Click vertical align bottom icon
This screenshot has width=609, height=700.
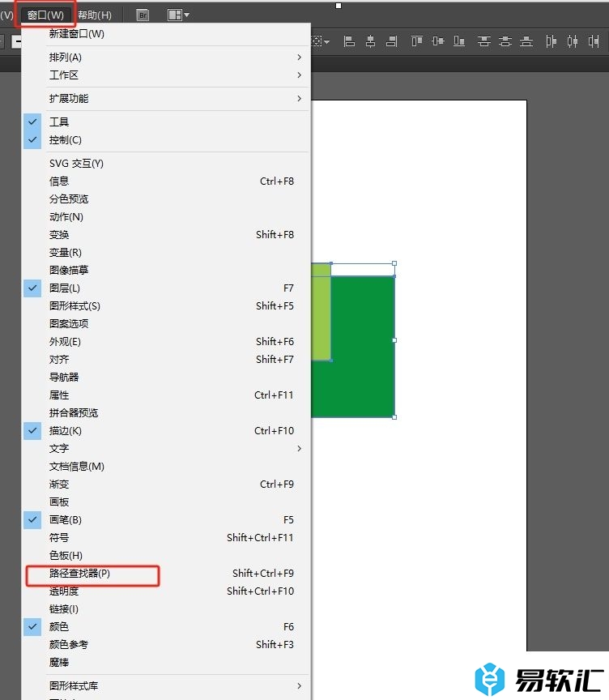[459, 41]
